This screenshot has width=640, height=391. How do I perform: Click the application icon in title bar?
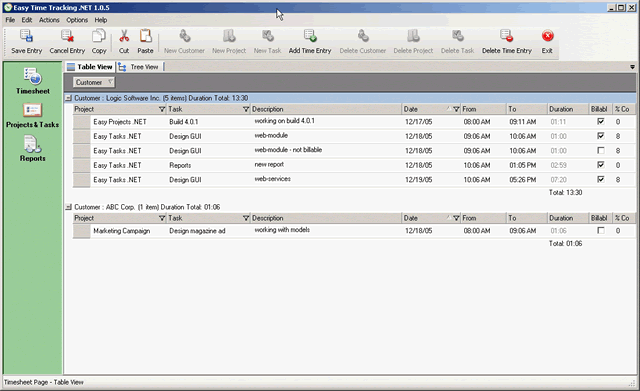8,7
